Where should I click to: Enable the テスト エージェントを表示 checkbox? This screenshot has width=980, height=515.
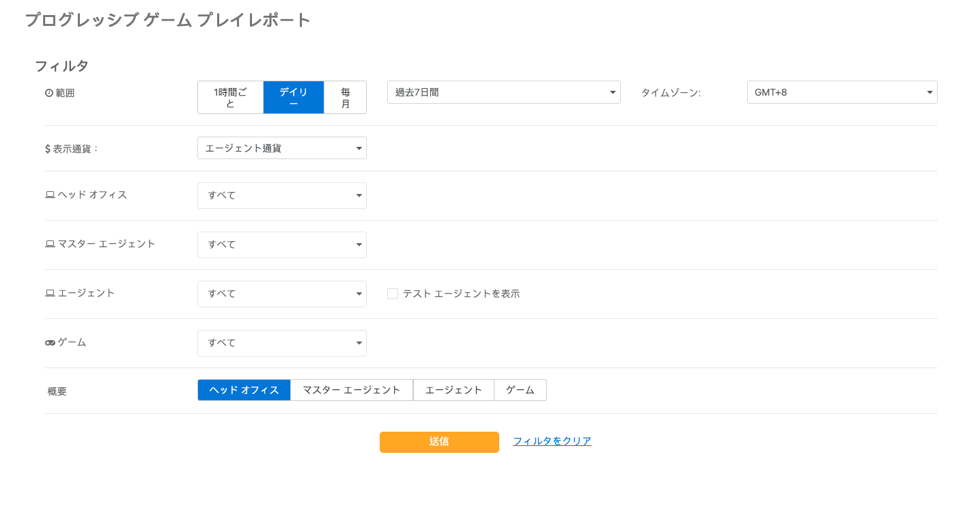click(393, 293)
